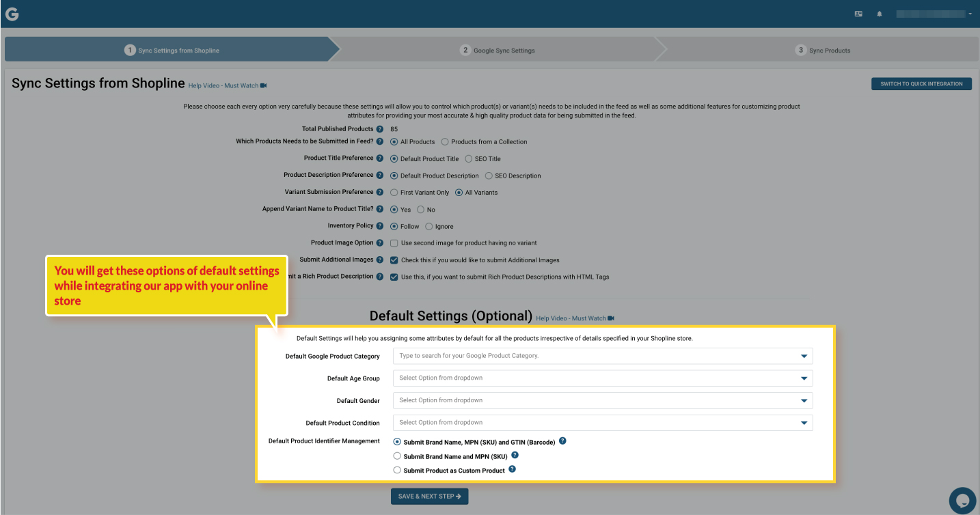Choose SEO Title option
The image size is (980, 515).
point(468,158)
